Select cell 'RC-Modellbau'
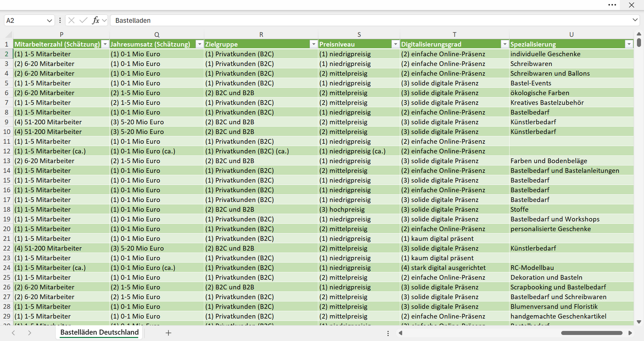 (x=571, y=268)
